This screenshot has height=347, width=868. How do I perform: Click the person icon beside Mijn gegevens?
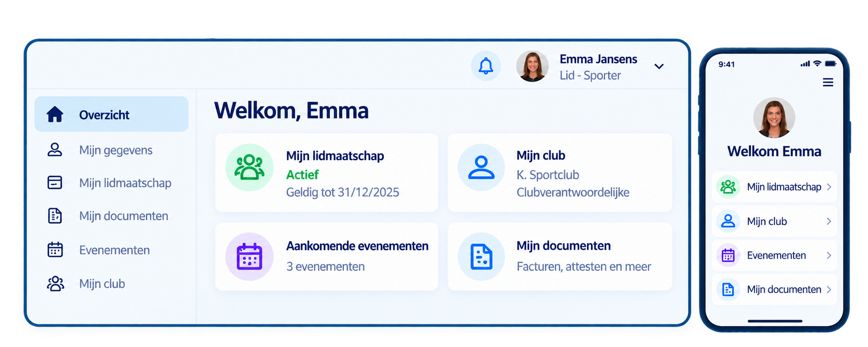55,150
